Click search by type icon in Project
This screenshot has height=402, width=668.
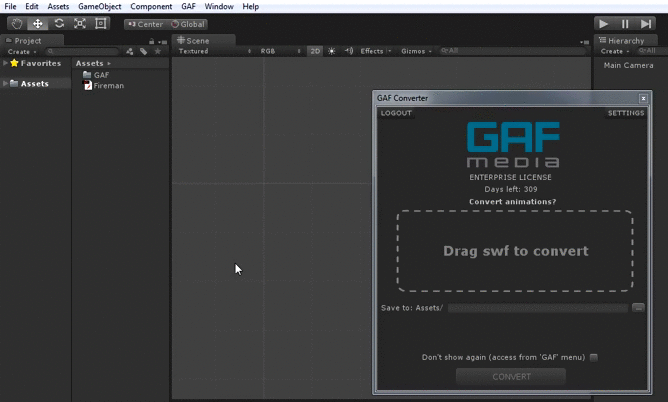coord(130,52)
